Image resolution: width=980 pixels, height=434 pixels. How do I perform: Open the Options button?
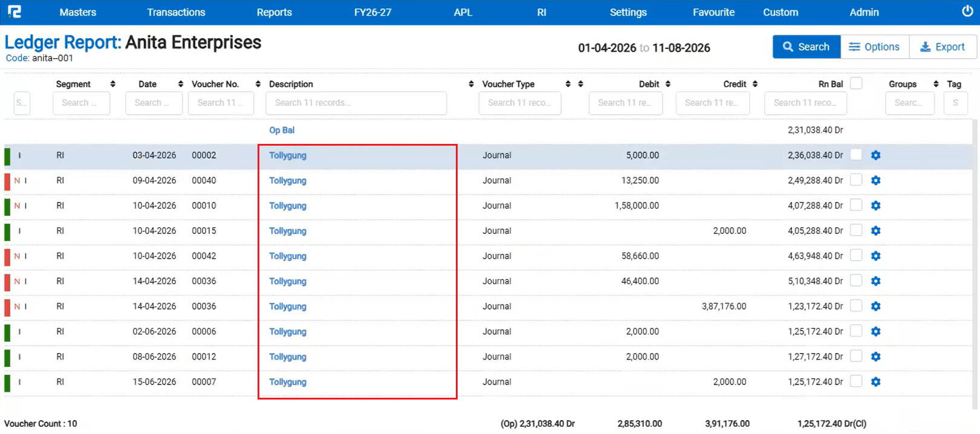tap(875, 47)
